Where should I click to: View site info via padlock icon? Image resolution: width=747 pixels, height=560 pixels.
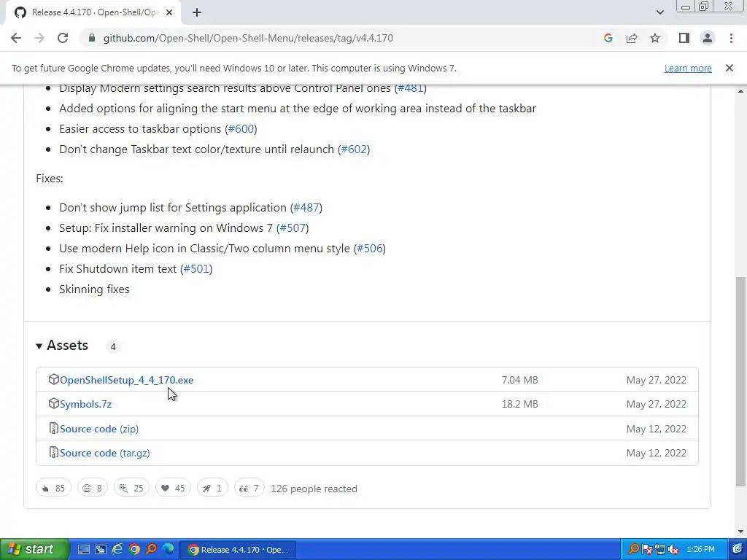pyautogui.click(x=92, y=38)
